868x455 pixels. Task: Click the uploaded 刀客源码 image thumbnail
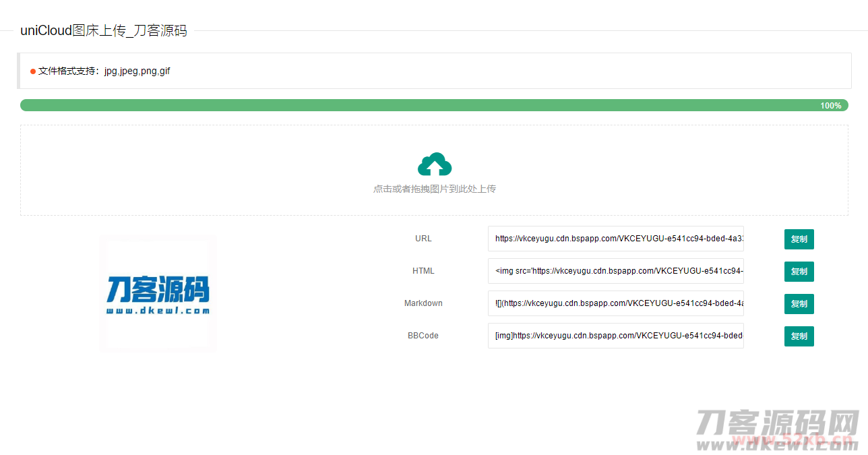click(x=157, y=293)
